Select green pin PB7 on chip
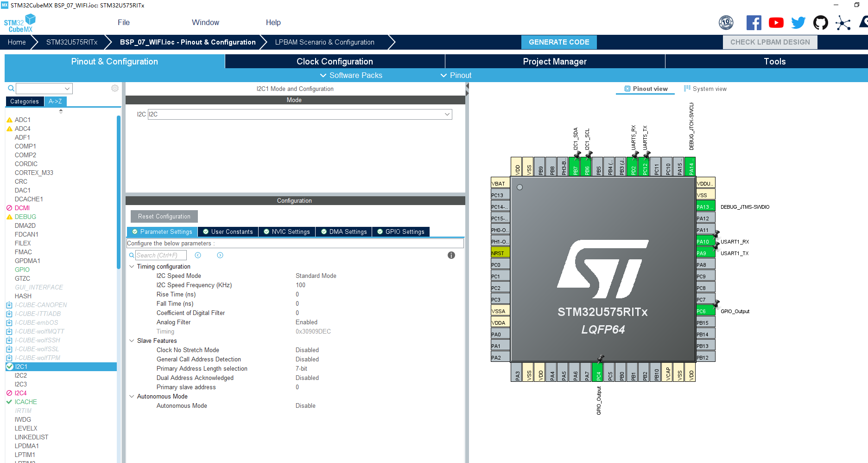Screen dimensions: 868x463 pyautogui.click(x=575, y=167)
